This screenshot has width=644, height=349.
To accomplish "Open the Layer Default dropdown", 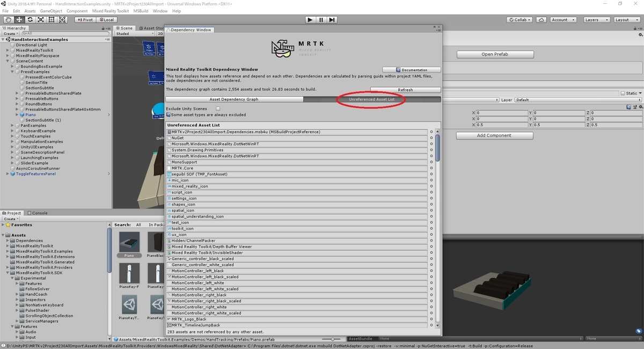I will [578, 99].
